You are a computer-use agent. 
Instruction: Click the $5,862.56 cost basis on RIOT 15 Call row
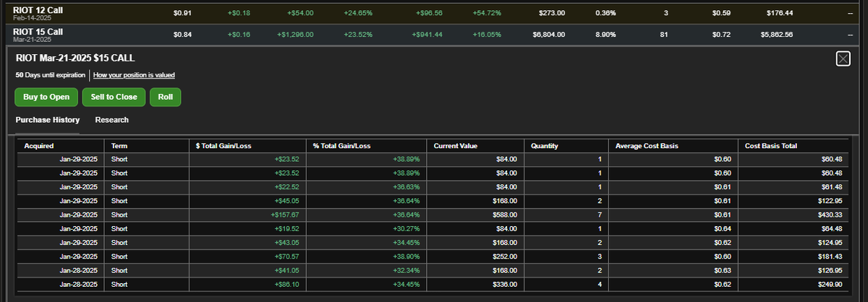(776, 34)
